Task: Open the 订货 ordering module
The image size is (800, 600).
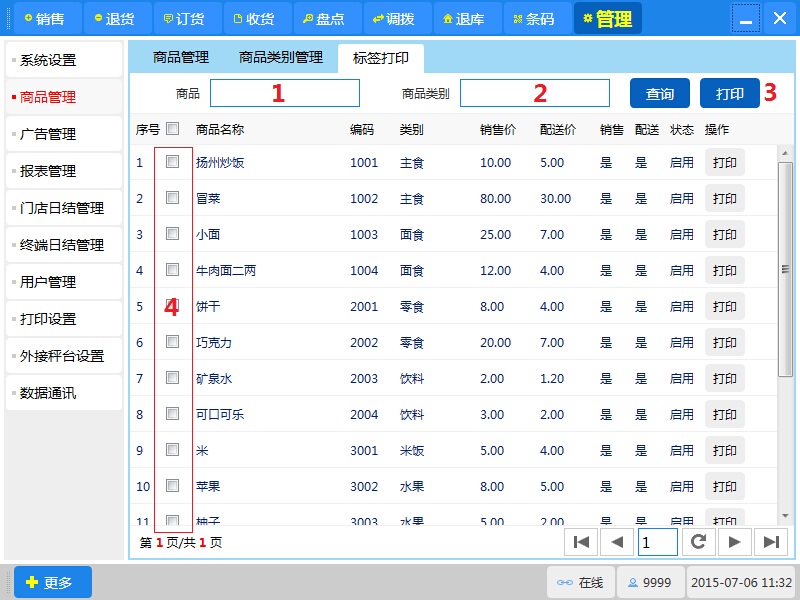Action: tap(187, 18)
